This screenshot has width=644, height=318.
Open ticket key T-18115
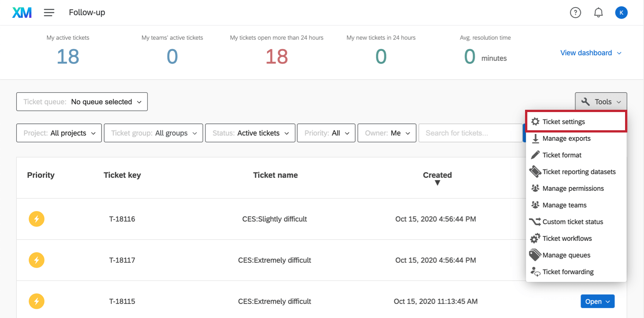[122, 301]
